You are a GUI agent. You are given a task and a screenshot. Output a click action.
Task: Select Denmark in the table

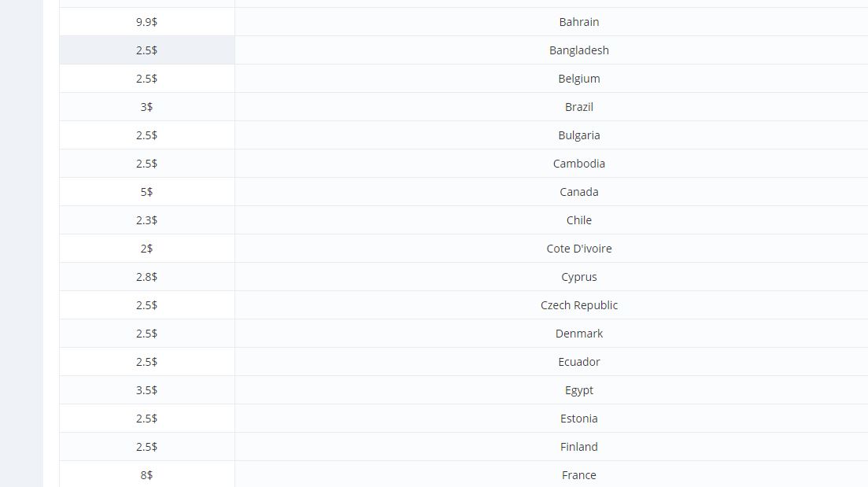(x=578, y=334)
